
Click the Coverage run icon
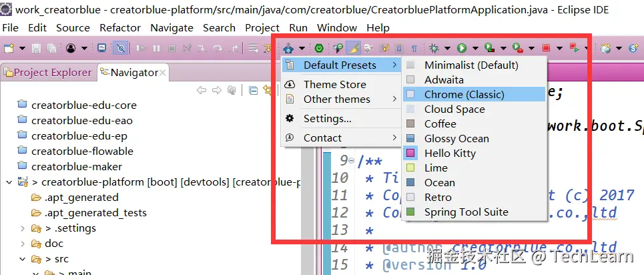point(489,49)
